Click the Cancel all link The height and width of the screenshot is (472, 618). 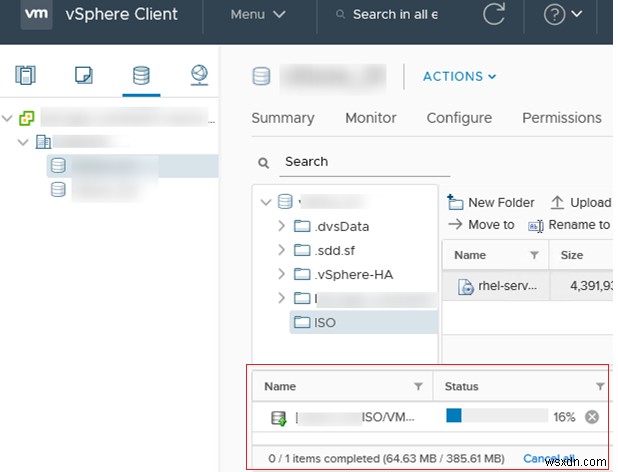[548, 458]
